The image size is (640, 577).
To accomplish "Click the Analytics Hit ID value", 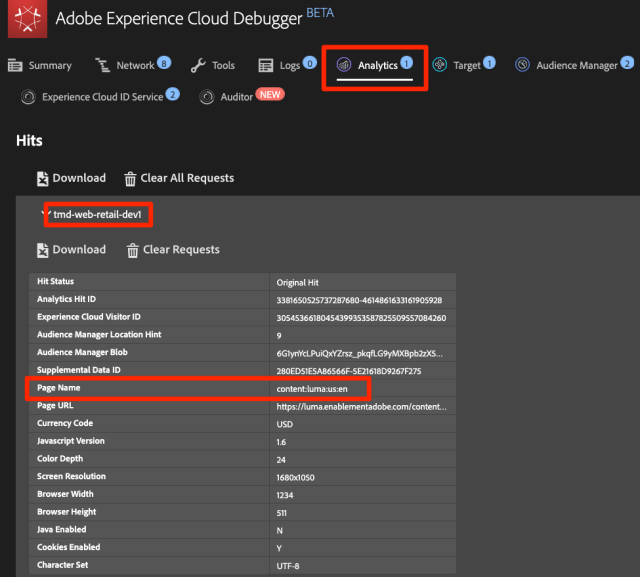I will [359, 300].
